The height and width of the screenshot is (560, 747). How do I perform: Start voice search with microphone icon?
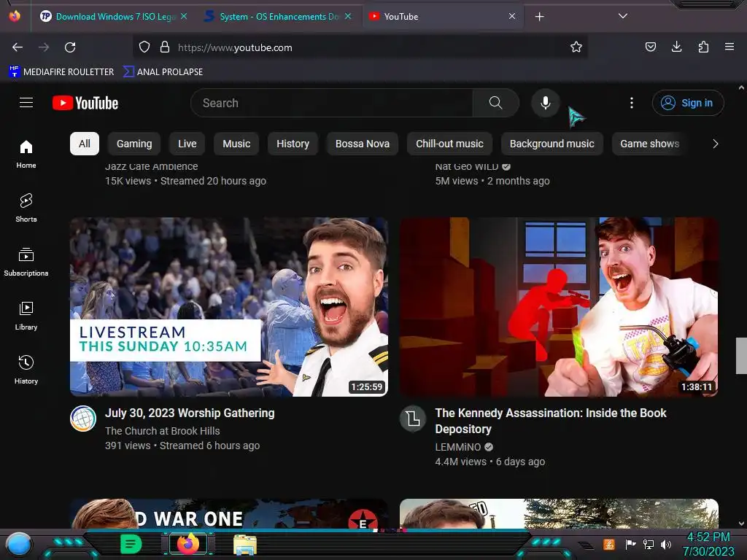tap(546, 103)
